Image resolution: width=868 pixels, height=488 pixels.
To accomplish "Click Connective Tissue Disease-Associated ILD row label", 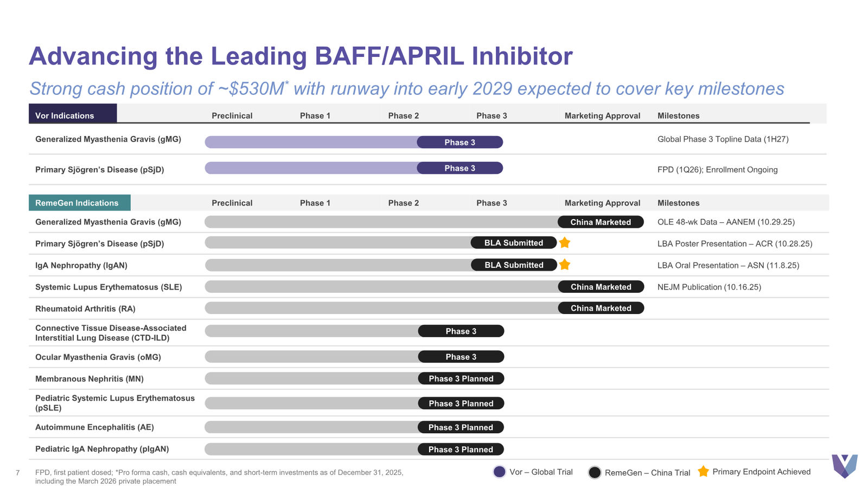I will pyautogui.click(x=111, y=333).
